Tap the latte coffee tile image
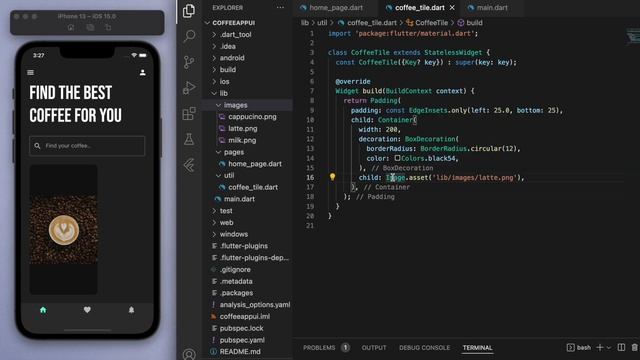Image resolution: width=640 pixels, height=360 pixels. click(x=63, y=230)
